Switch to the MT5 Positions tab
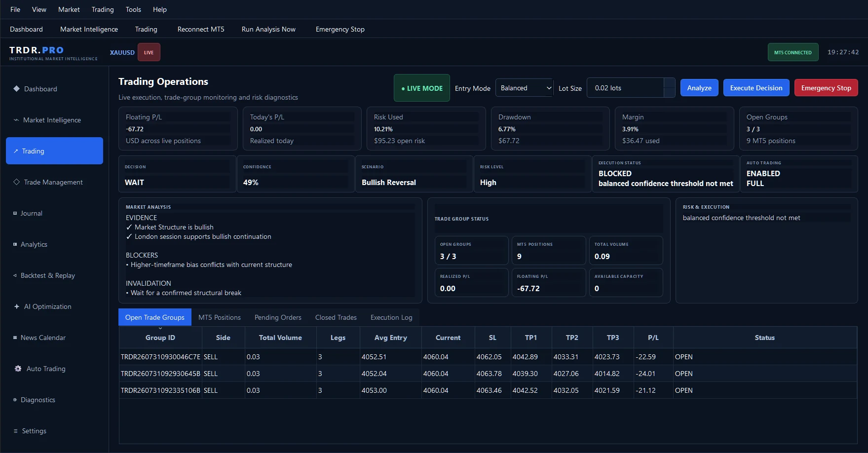This screenshot has width=868, height=453. [x=220, y=317]
